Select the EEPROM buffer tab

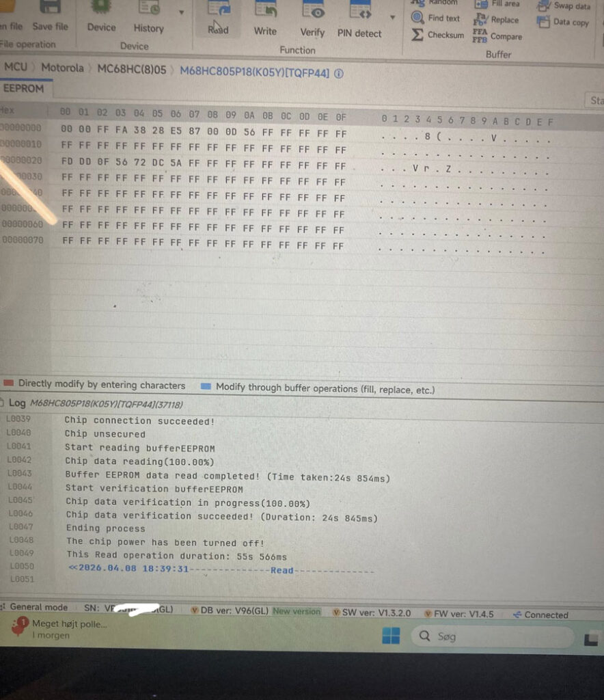tap(23, 89)
